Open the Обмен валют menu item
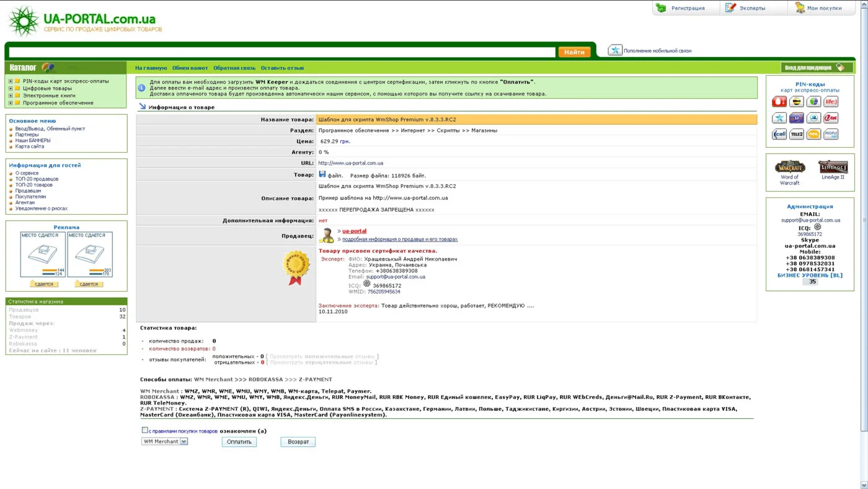The height and width of the screenshot is (489, 868). tap(190, 68)
